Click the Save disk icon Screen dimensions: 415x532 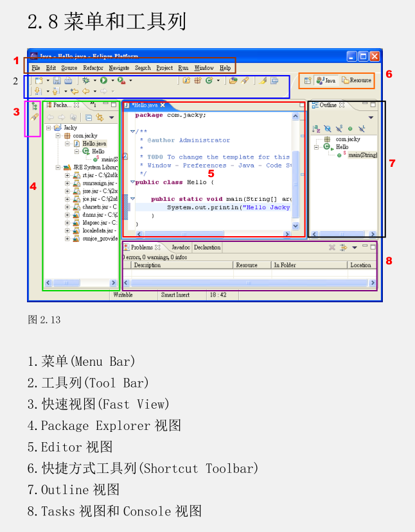click(57, 80)
